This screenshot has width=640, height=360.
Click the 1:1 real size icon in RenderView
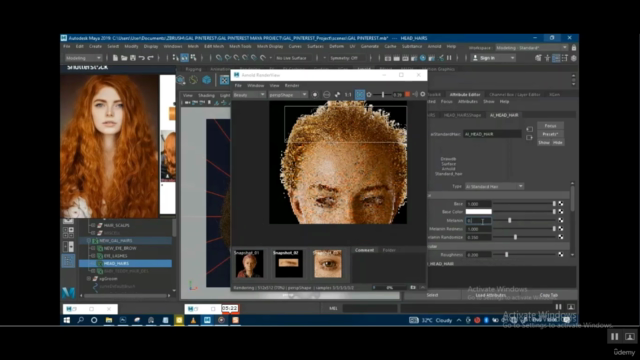(x=348, y=94)
